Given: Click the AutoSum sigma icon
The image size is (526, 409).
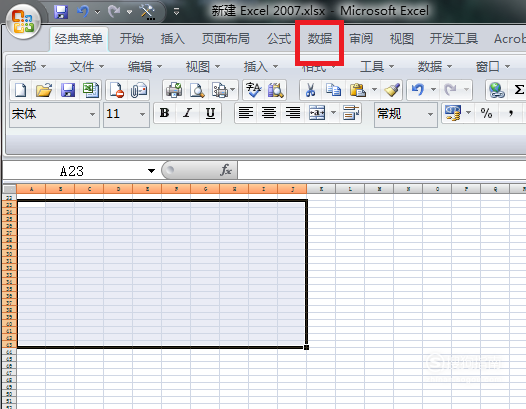Looking at the screenshot, I should (519, 90).
